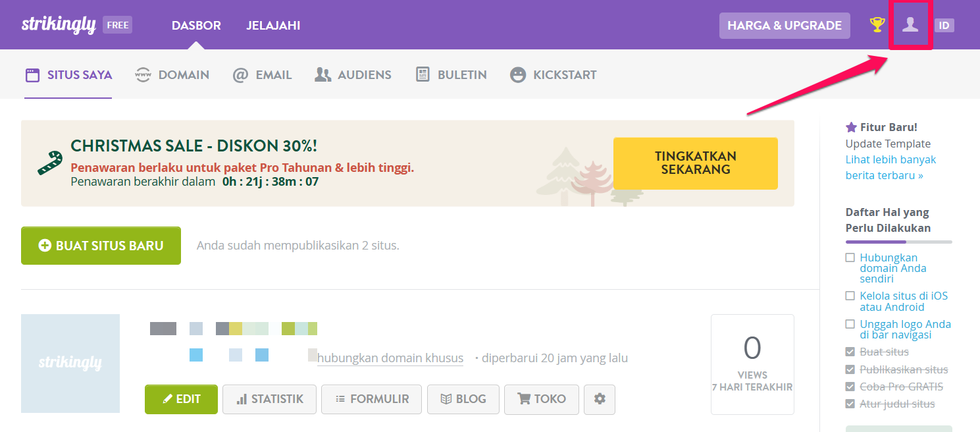The image size is (980, 432).
Task: Click the star icon beside Fitur Baru!
Action: tap(851, 127)
